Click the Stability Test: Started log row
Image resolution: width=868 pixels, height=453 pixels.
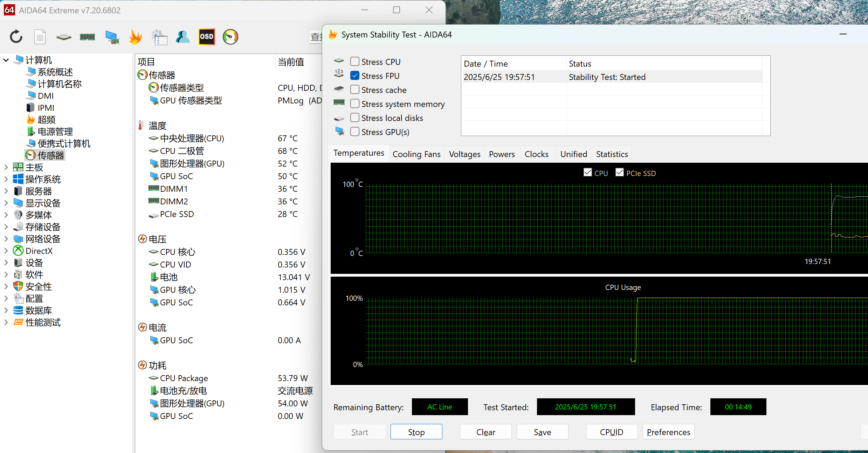pyautogui.click(x=612, y=77)
